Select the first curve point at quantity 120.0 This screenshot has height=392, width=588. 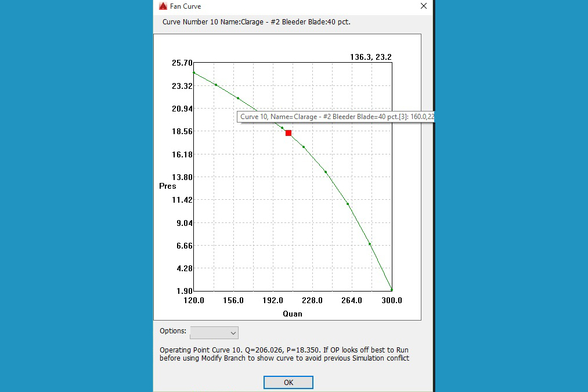click(194, 73)
